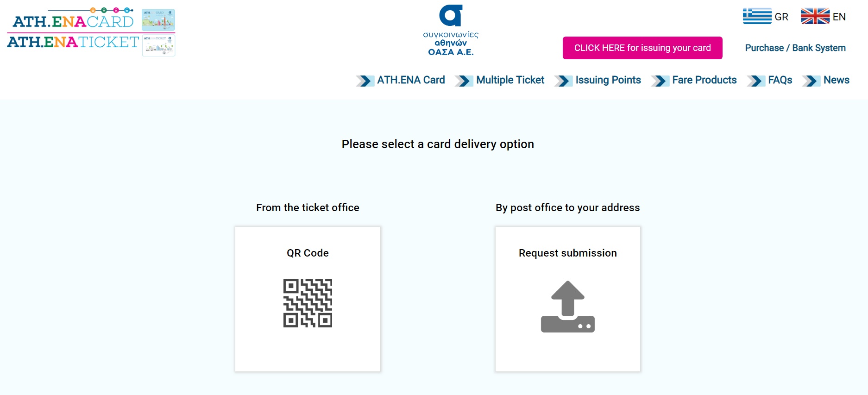Open the ATH.ENA Card menu item
Image resolution: width=868 pixels, height=395 pixels.
[410, 80]
